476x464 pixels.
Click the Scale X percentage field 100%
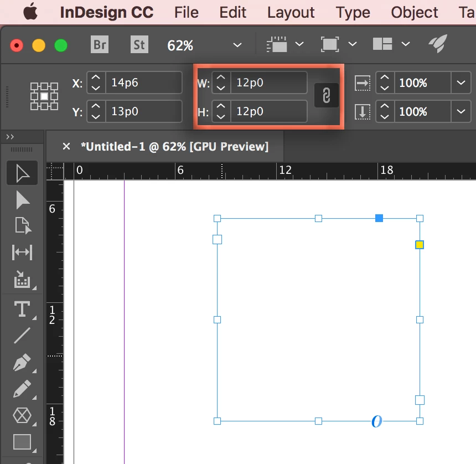pos(423,83)
